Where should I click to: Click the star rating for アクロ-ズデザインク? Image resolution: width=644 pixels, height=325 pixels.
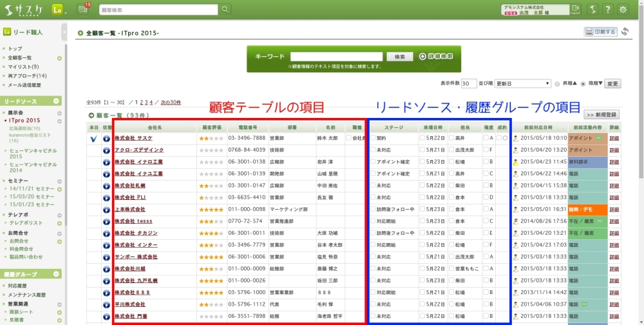(211, 150)
